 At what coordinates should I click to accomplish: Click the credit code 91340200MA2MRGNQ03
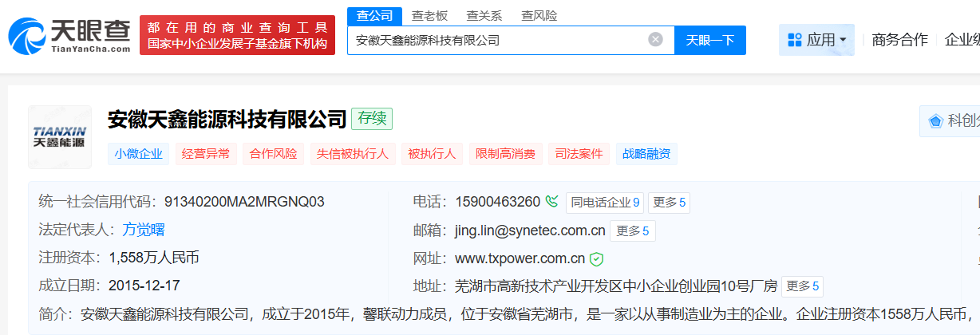pyautogui.click(x=244, y=202)
